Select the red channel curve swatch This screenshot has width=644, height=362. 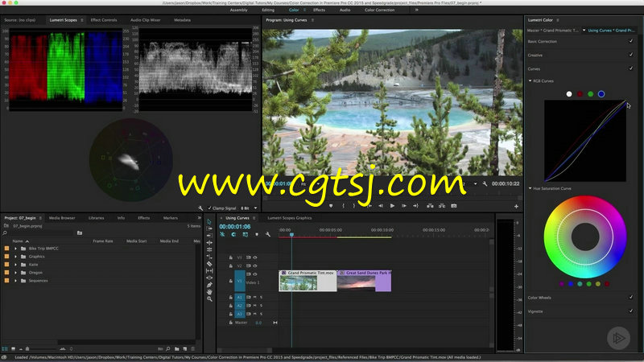coord(580,94)
